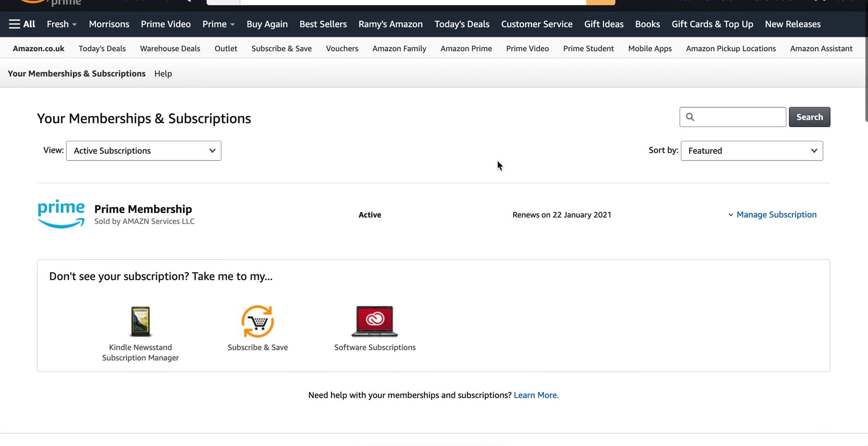This screenshot has height=446, width=868.
Task: Select Your Memberships & Subscriptions tab
Action: point(76,74)
